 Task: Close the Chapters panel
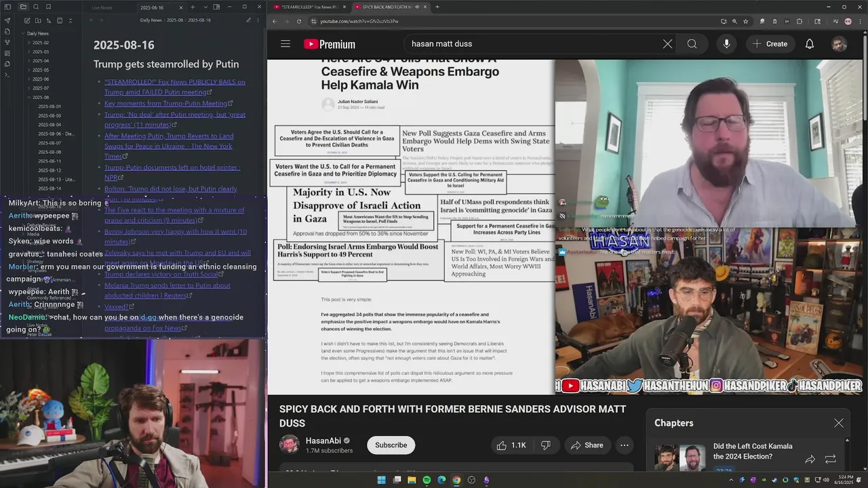coord(839,423)
